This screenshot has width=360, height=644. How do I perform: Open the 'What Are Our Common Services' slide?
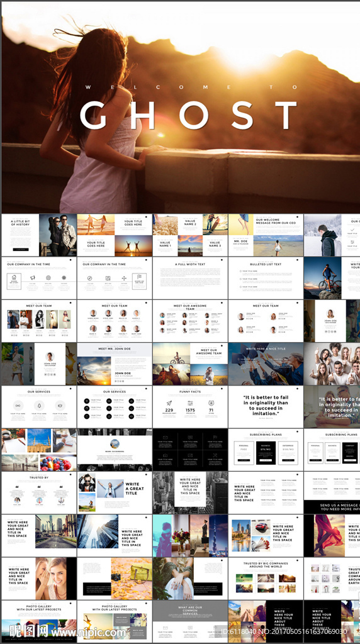click(190, 621)
